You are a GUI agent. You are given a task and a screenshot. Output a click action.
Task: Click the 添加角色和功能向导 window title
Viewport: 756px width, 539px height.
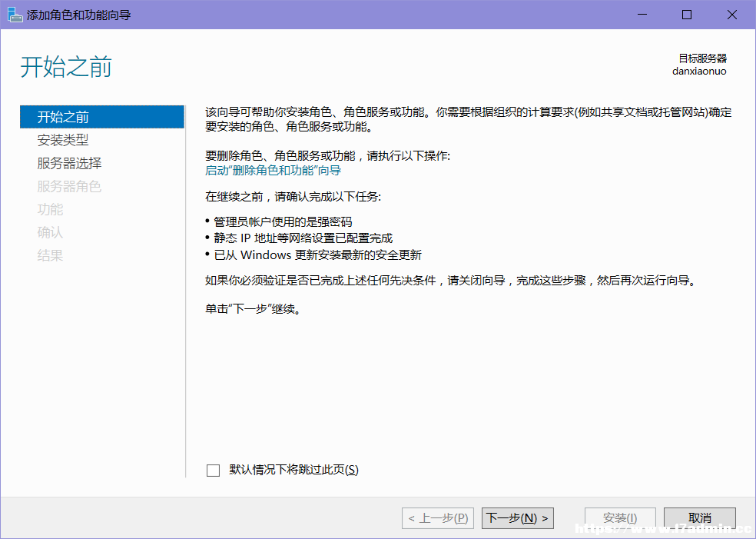[78, 15]
